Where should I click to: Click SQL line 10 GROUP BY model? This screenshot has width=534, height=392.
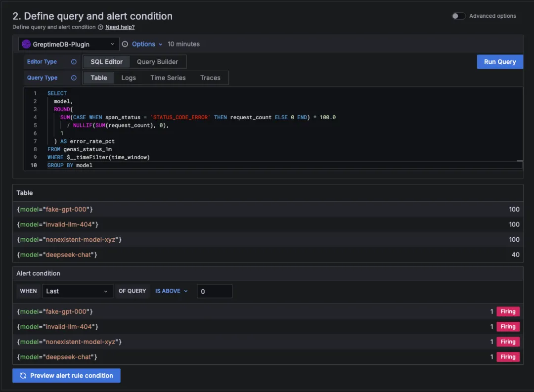coord(70,166)
